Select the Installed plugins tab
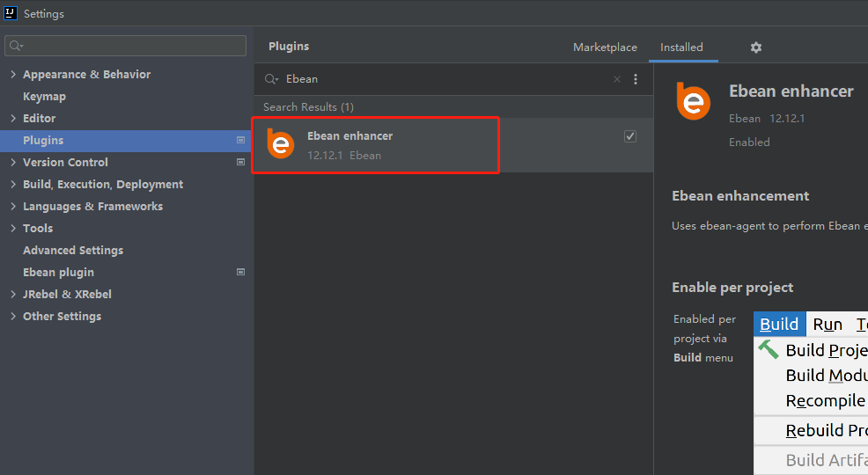868x475 pixels. [681, 47]
